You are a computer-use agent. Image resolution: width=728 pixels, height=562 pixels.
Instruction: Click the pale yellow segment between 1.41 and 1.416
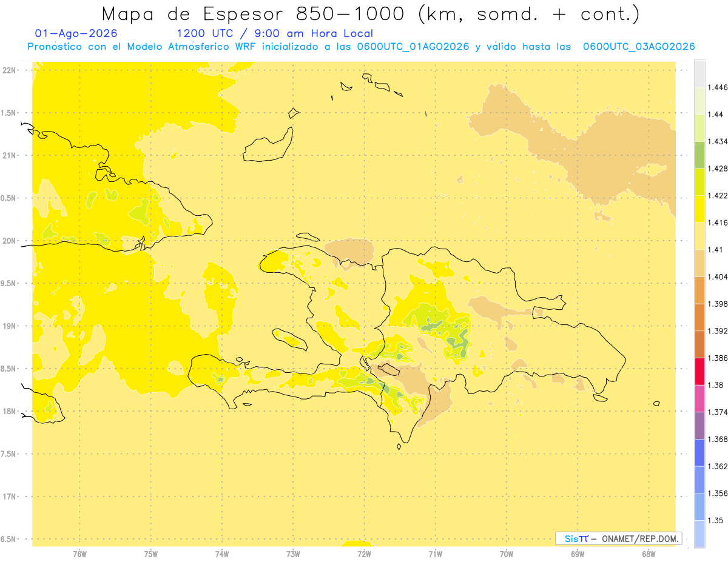pos(700,236)
